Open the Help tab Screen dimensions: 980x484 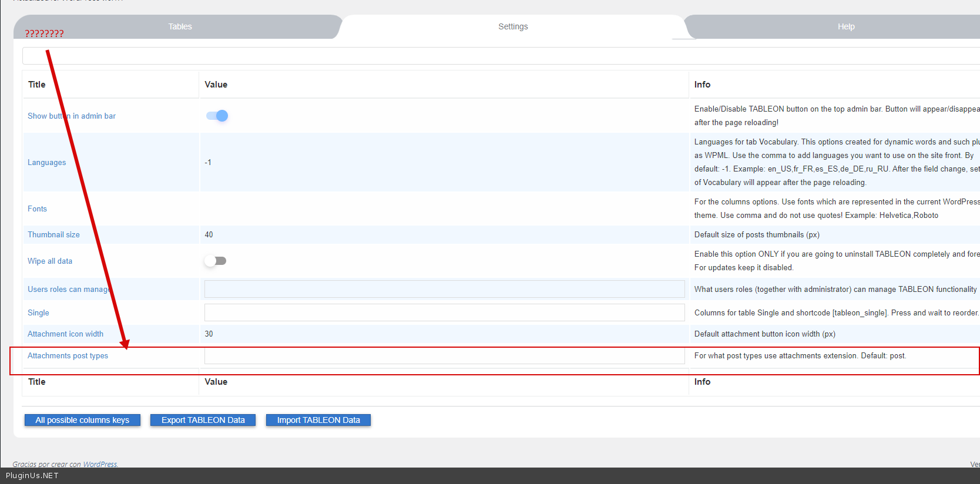click(845, 26)
